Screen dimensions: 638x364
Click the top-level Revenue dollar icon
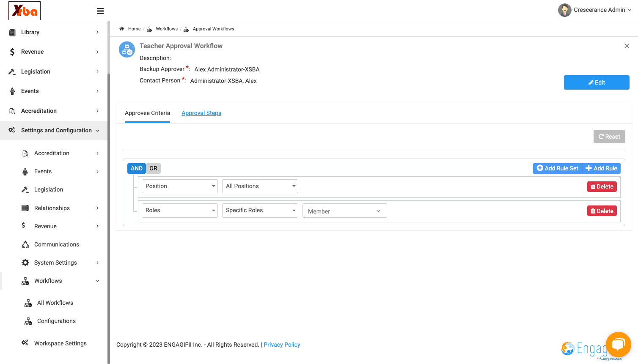12,52
